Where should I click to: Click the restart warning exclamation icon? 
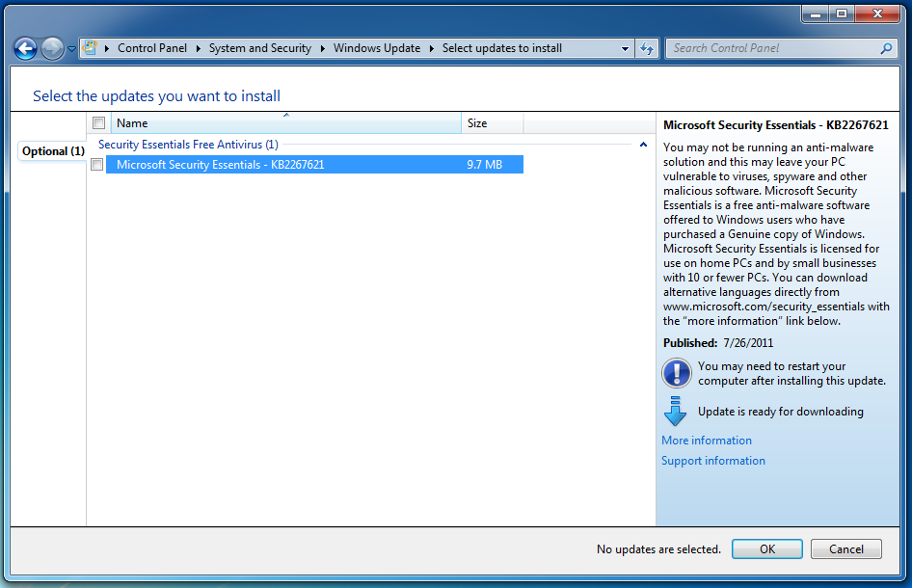point(676,373)
